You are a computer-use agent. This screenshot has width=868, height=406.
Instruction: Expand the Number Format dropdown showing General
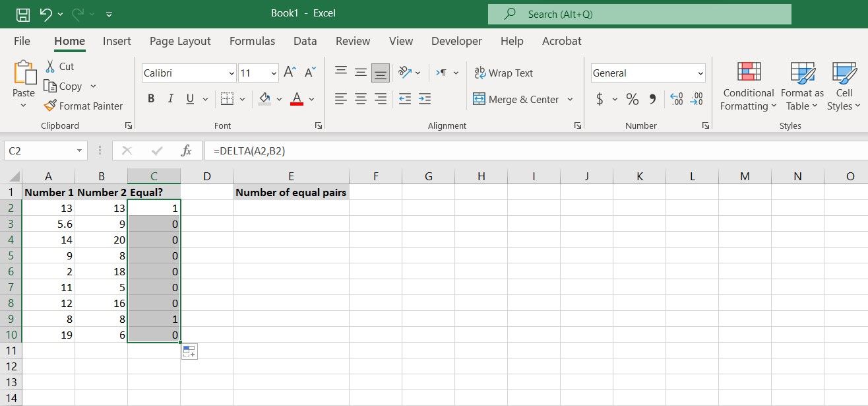pos(700,73)
